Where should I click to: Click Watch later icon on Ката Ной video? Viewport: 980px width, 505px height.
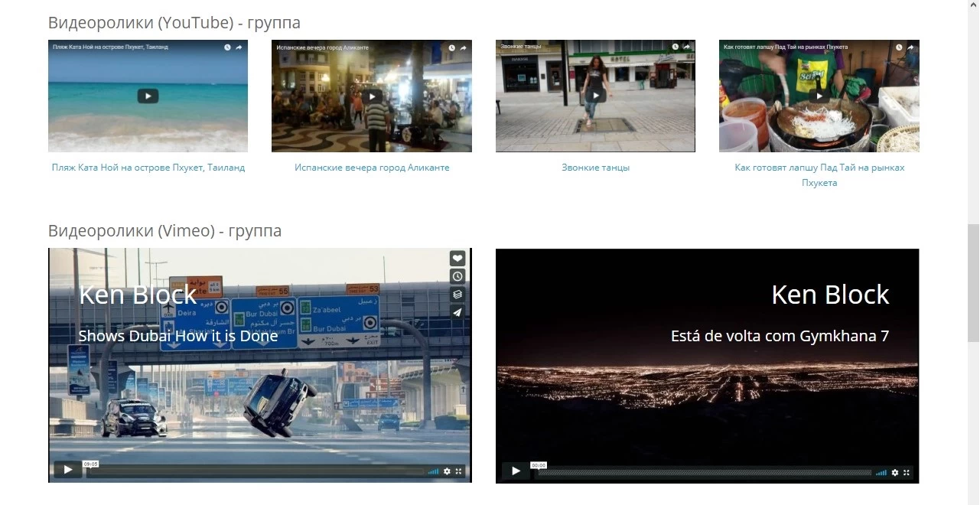pyautogui.click(x=227, y=47)
